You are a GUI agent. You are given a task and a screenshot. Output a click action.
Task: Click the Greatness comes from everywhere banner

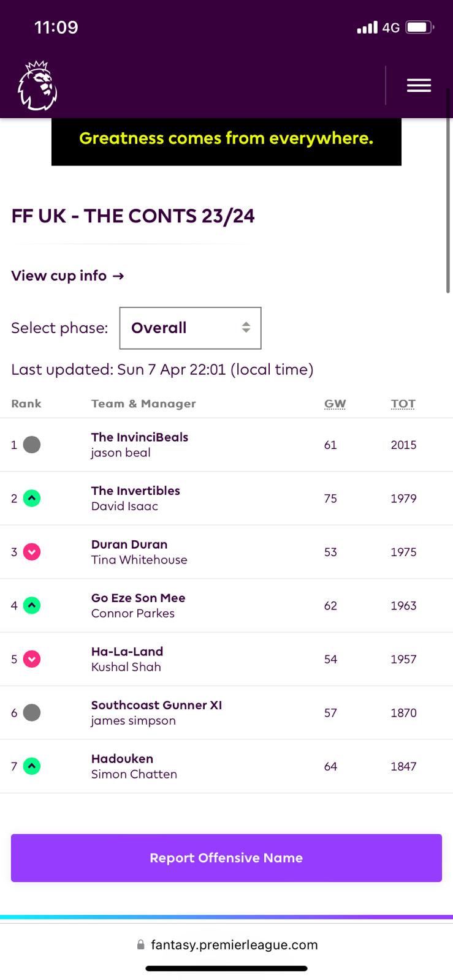click(x=226, y=140)
